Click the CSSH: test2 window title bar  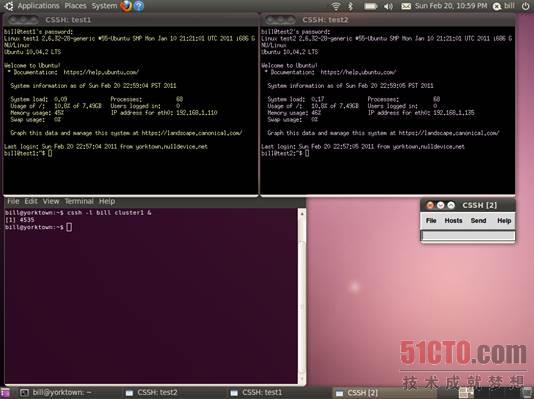[x=388, y=20]
